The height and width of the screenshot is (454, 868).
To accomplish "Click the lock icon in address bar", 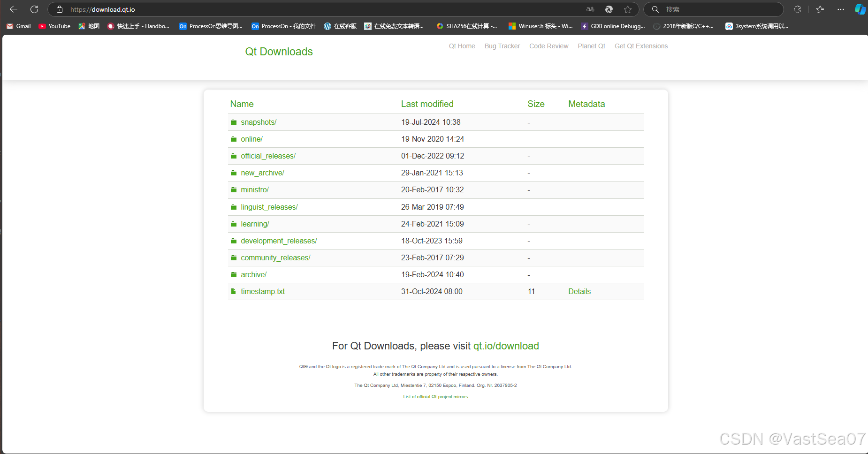I will (60, 9).
